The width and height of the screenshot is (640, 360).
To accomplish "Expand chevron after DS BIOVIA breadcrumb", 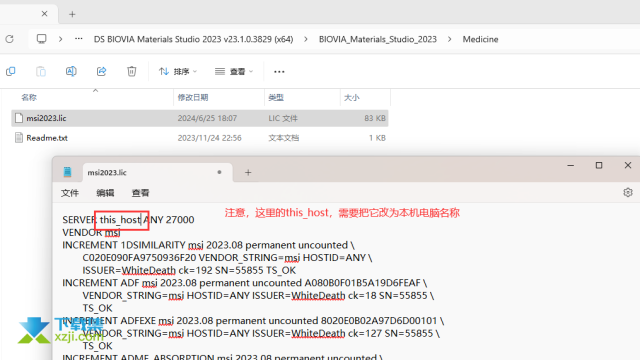I will 306,39.
